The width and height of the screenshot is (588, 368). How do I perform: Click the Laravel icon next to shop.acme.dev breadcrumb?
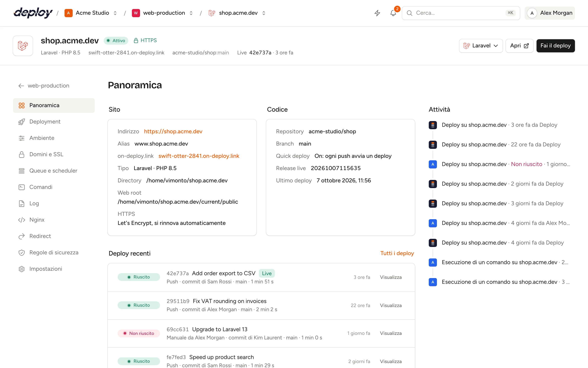coord(212,13)
